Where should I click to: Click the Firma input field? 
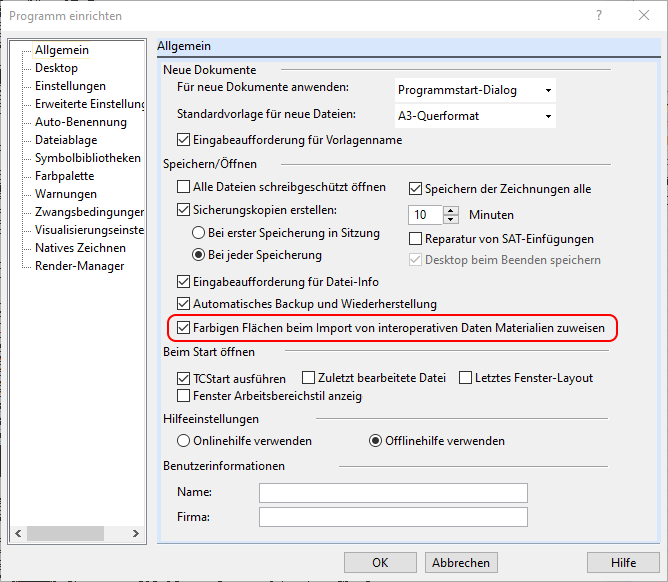[393, 517]
